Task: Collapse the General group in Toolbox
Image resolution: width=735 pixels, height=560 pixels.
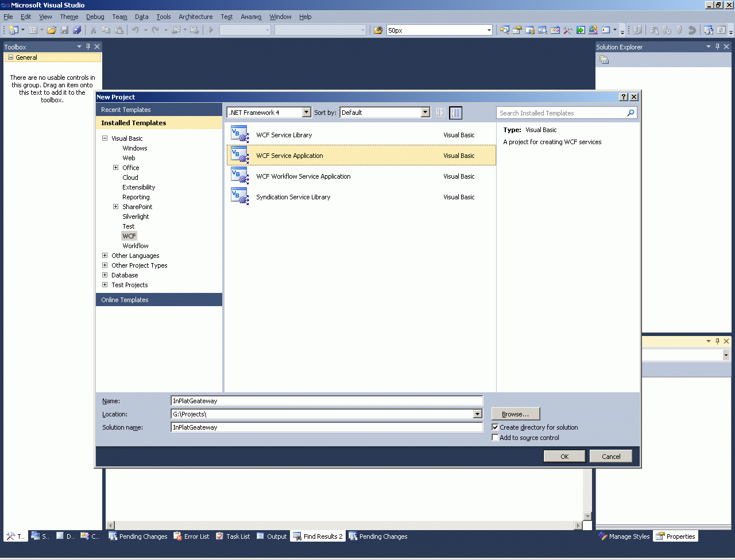Action: 11,57
